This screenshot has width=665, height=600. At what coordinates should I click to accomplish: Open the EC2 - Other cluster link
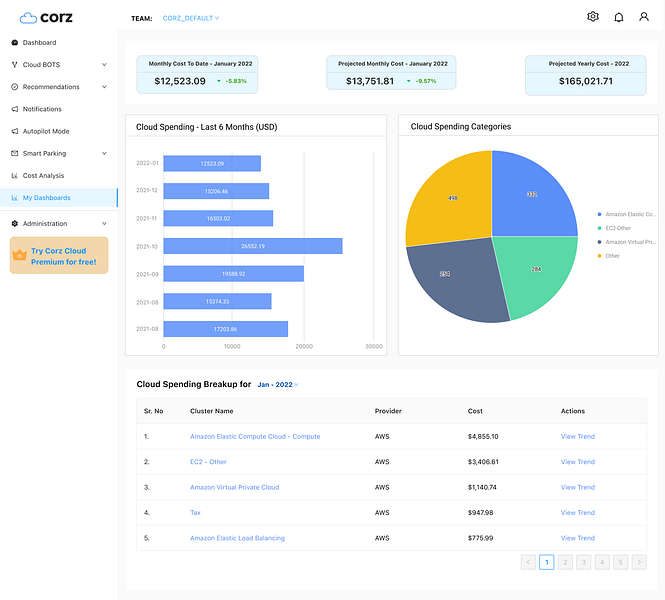(x=208, y=462)
